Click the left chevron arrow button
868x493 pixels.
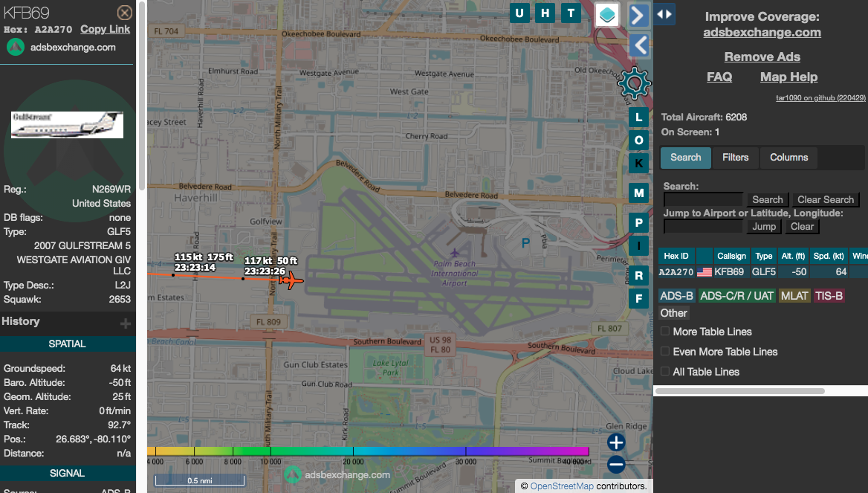click(639, 45)
